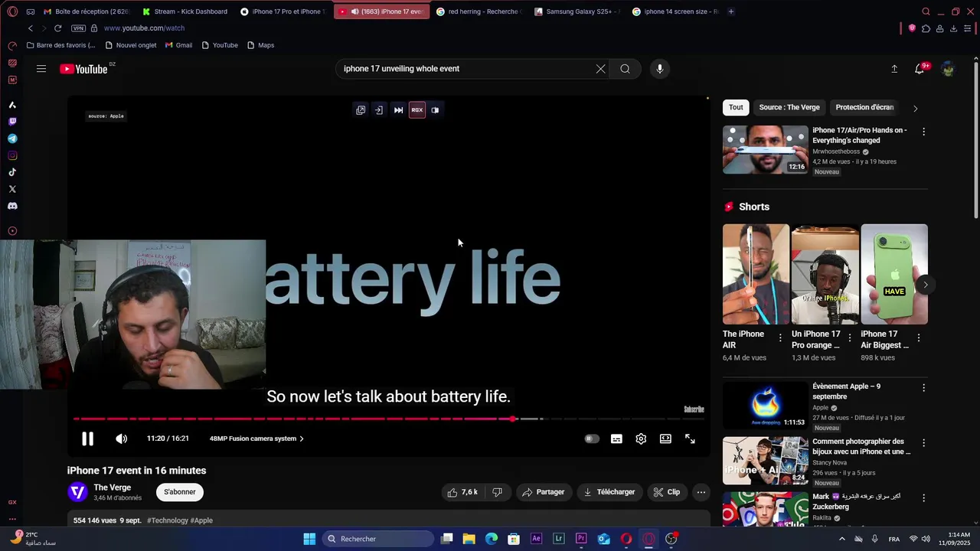Open the YouTube account avatar menu
980x551 pixels.
point(948,69)
